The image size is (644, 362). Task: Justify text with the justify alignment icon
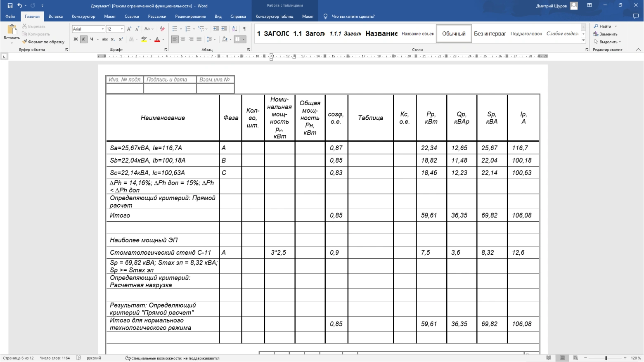click(x=199, y=40)
